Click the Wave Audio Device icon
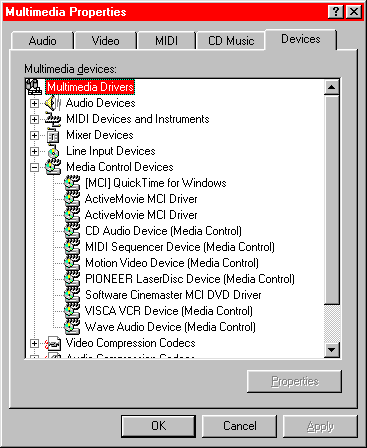This screenshot has height=448, width=367. coord(72,327)
